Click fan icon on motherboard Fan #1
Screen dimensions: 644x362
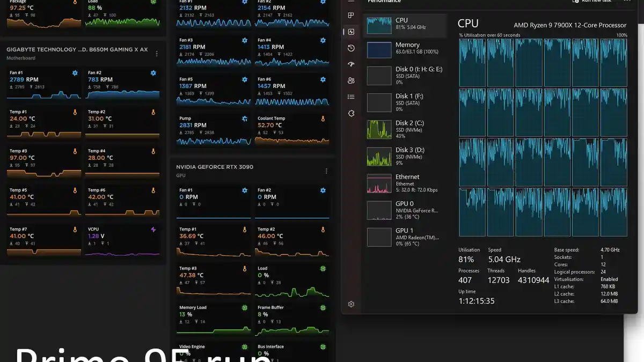75,73
